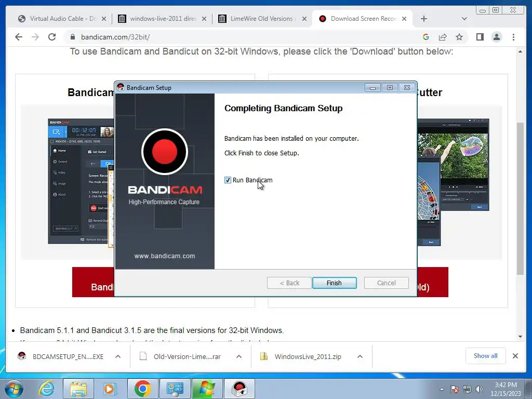Image resolution: width=532 pixels, height=399 pixels.
Task: Open the Chrome profile avatar menu
Action: pyautogui.click(x=497, y=37)
